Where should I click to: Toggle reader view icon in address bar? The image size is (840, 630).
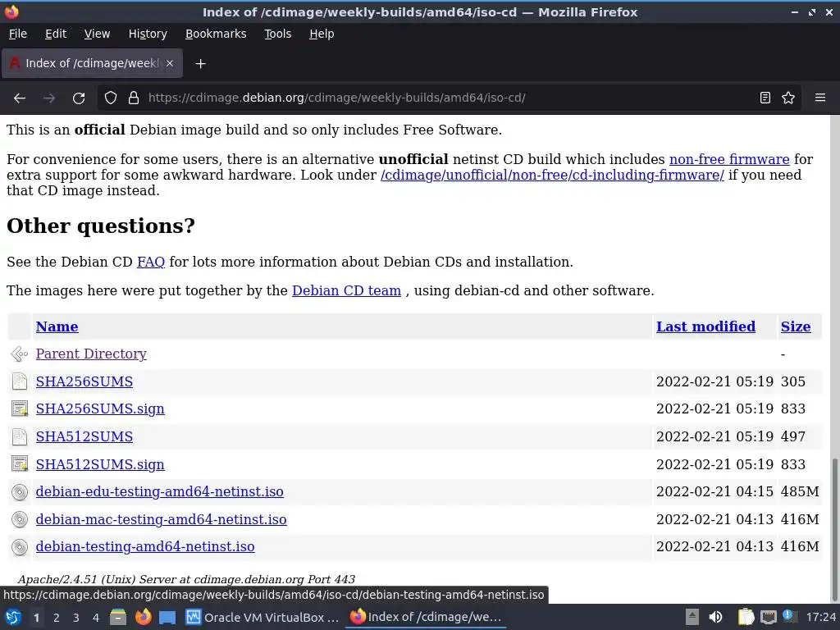pos(765,98)
